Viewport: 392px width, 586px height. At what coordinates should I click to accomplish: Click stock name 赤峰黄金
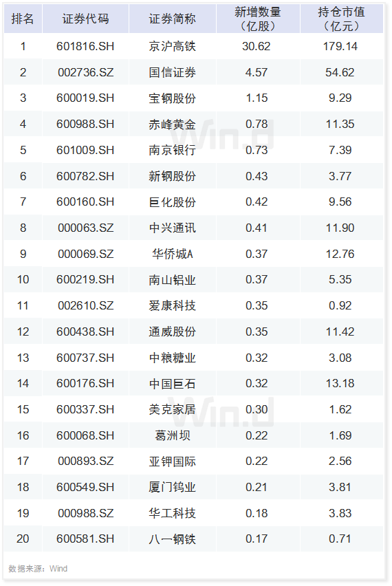(172, 124)
